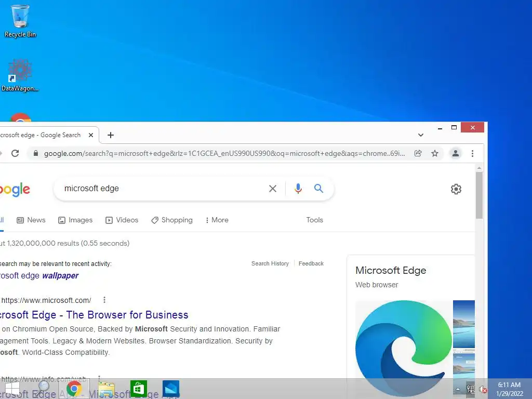Bookmark this page with the star icon
Screen dimensions: 532x399
tap(435, 153)
